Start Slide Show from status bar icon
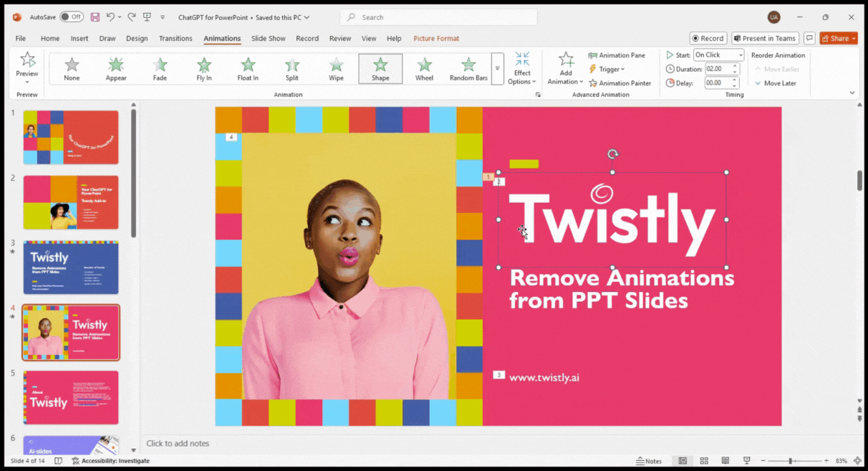 (746, 461)
